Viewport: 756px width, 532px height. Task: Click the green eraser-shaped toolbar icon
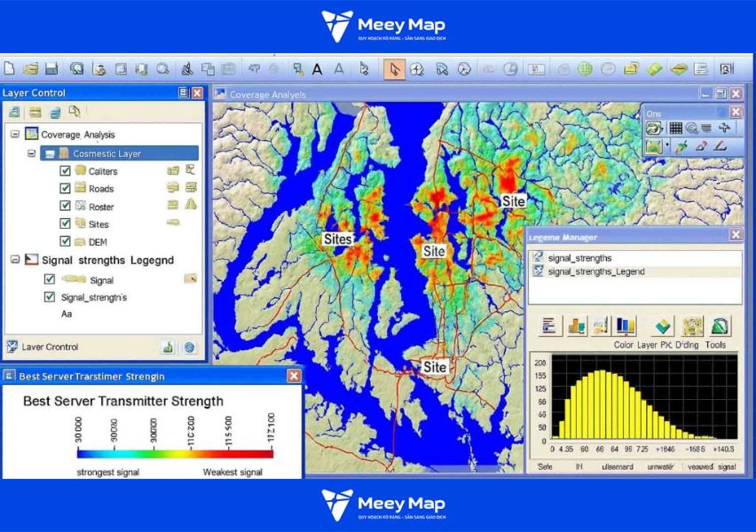click(654, 69)
